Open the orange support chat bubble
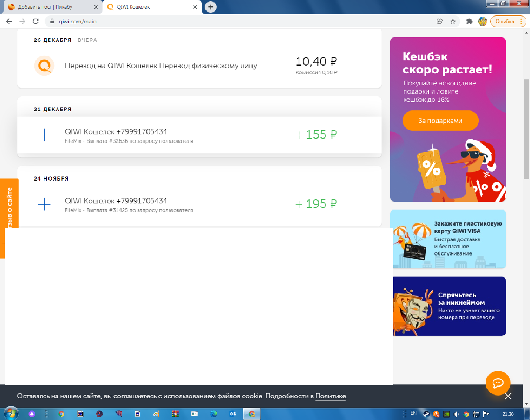This screenshot has width=530, height=420. coord(498,383)
